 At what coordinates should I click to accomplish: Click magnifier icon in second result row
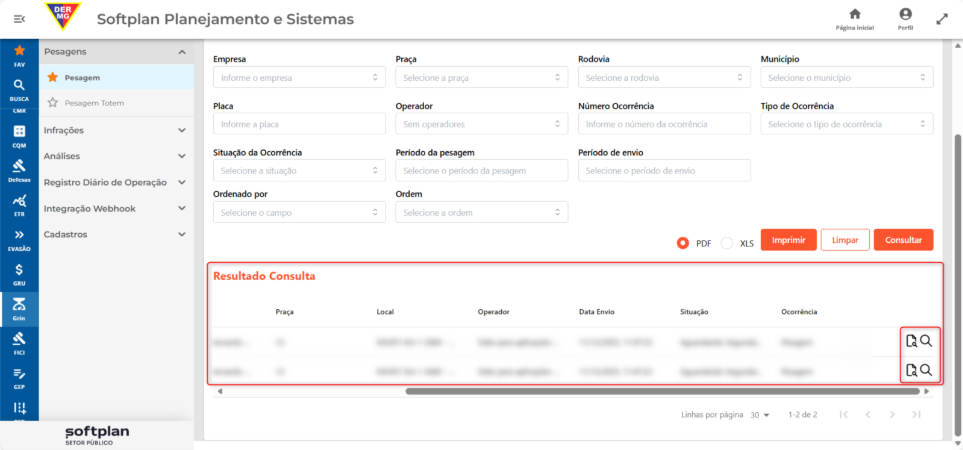[x=926, y=369]
